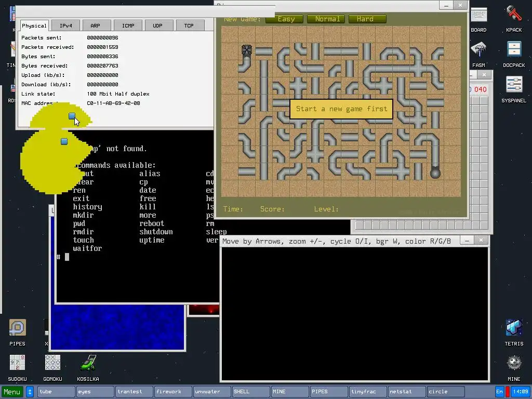This screenshot has height=399, width=532.
Task: Click inside the blue unvwater window
Action: (x=117, y=327)
